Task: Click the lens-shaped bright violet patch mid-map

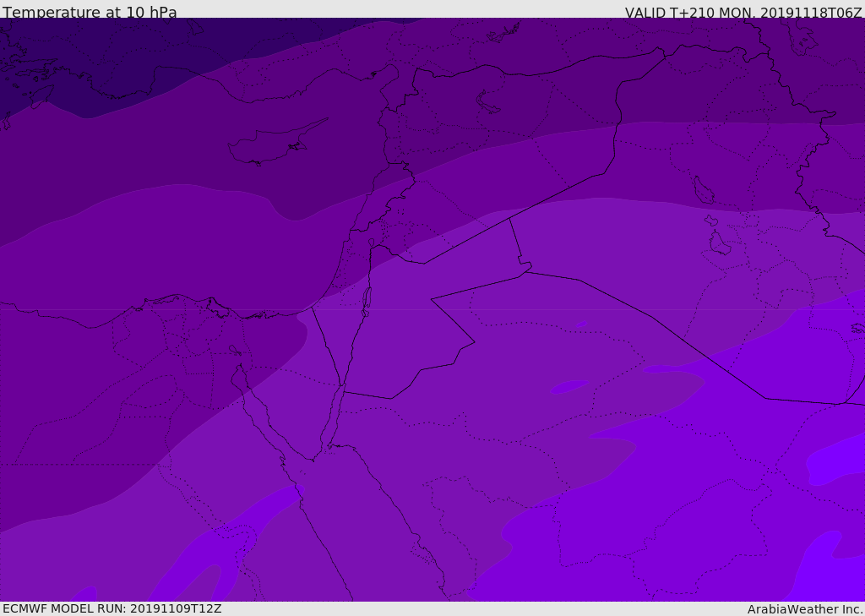Action: pos(569,386)
